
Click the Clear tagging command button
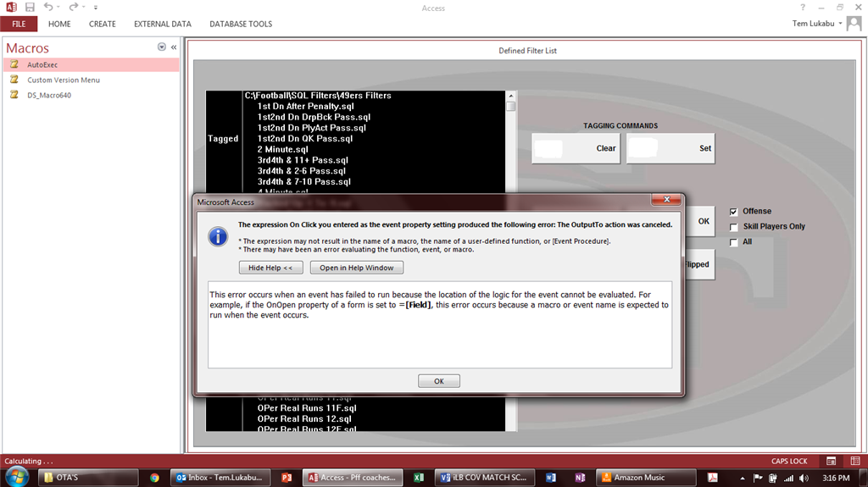pyautogui.click(x=576, y=148)
